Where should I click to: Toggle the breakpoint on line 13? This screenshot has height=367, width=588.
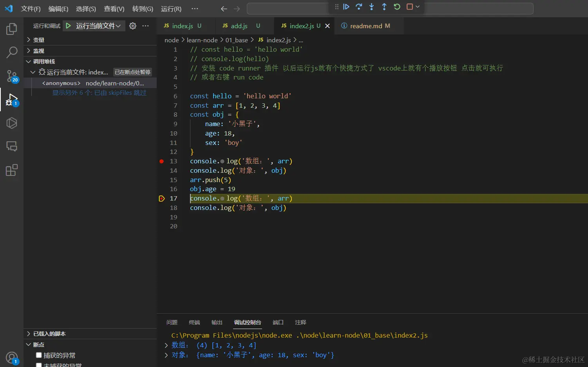coord(161,161)
